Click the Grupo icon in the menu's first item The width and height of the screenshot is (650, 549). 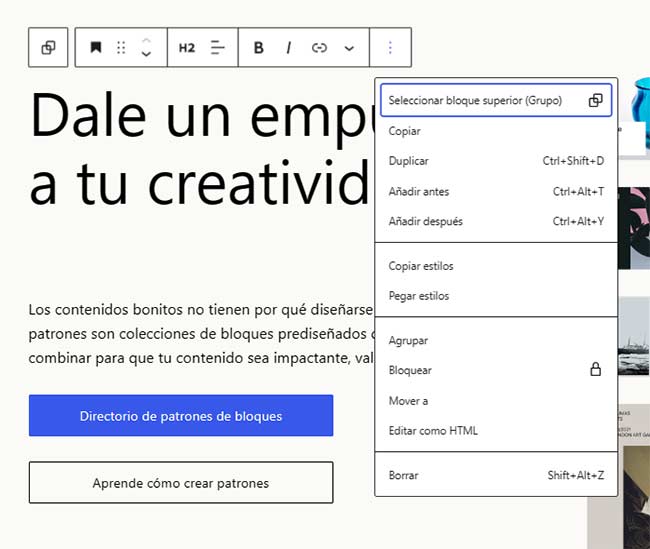595,100
